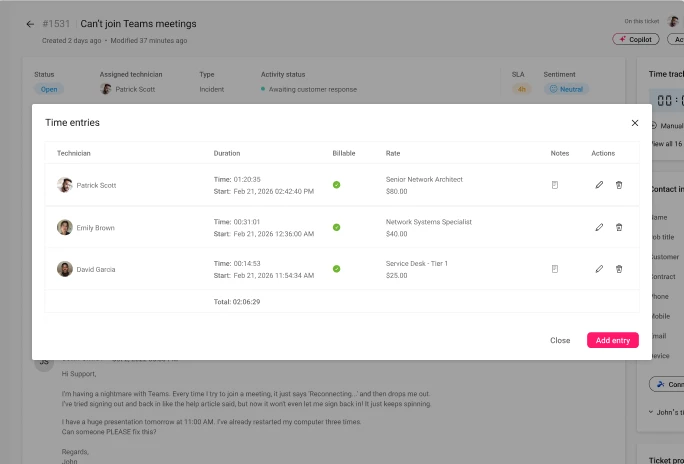
Task: Click Patrick Scott's avatar in entries
Action: 65,185
